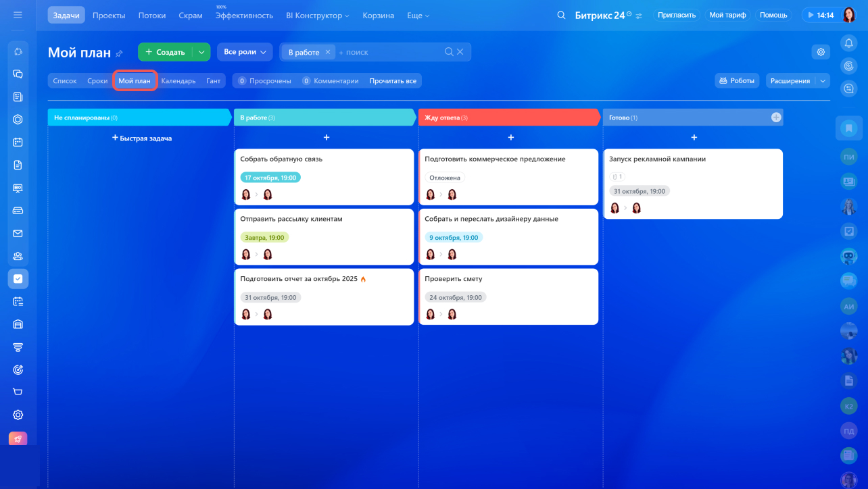Open the calendar icon in left sidebar
This screenshot has width=868, height=489.
(x=18, y=142)
